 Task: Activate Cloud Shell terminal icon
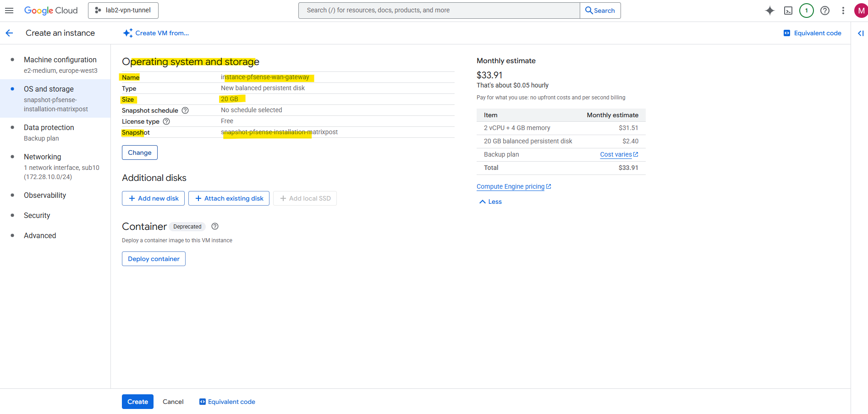point(788,11)
